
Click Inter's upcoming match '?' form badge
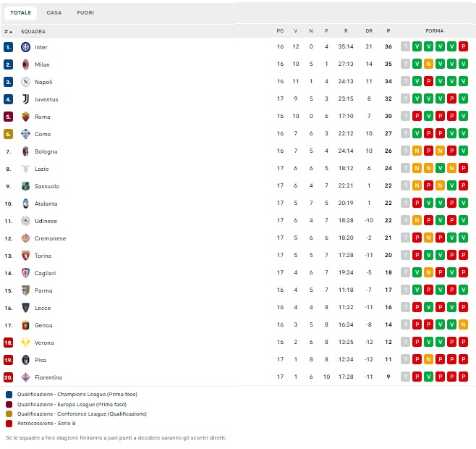point(405,47)
